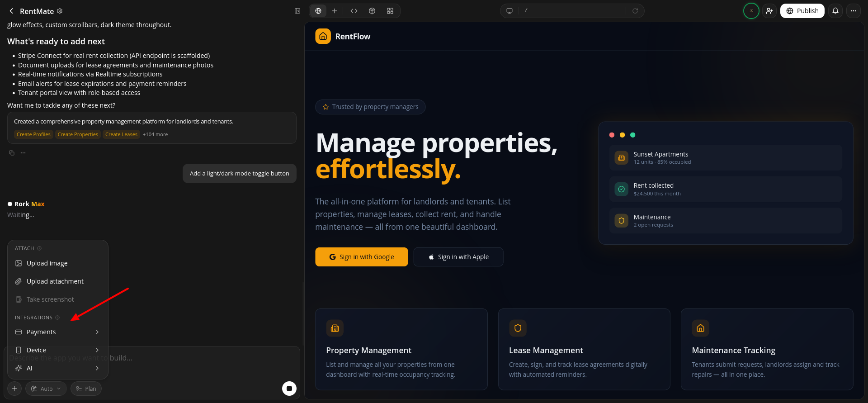Click the green circled avatar icon
This screenshot has height=403, width=868.
click(x=751, y=11)
